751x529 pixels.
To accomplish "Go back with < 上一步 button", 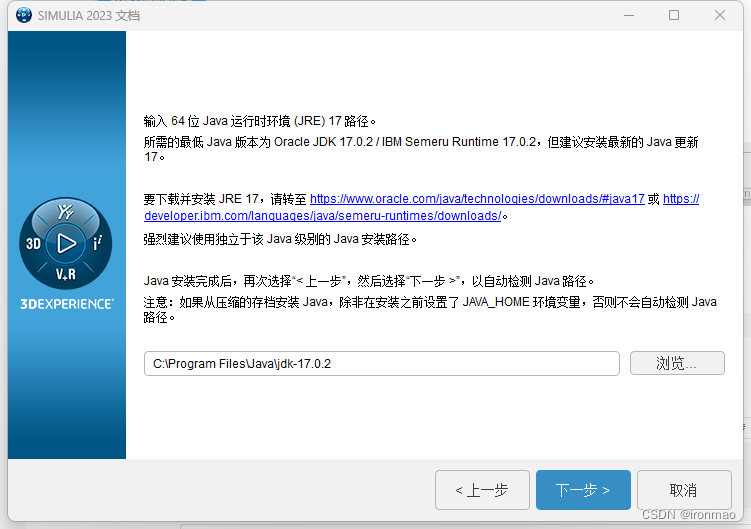I will click(x=482, y=490).
